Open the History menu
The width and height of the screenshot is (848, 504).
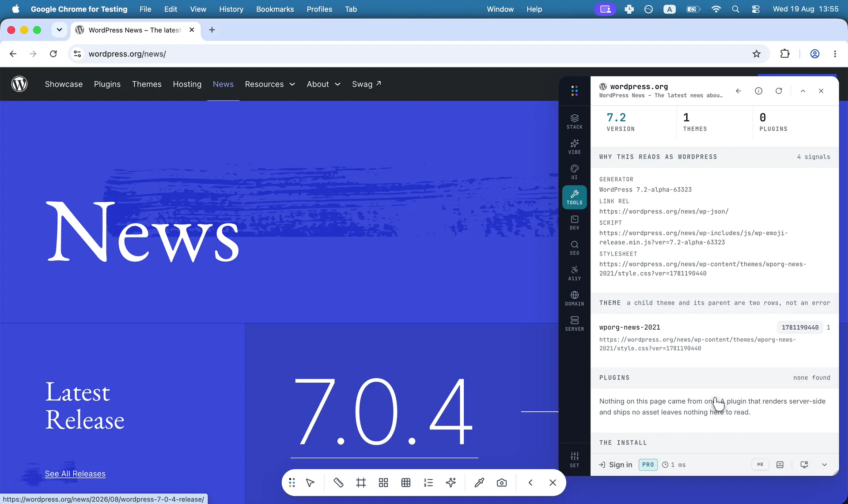(x=231, y=9)
